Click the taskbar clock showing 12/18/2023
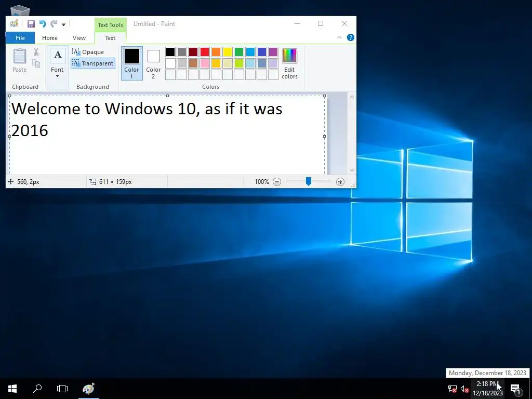 [487, 389]
